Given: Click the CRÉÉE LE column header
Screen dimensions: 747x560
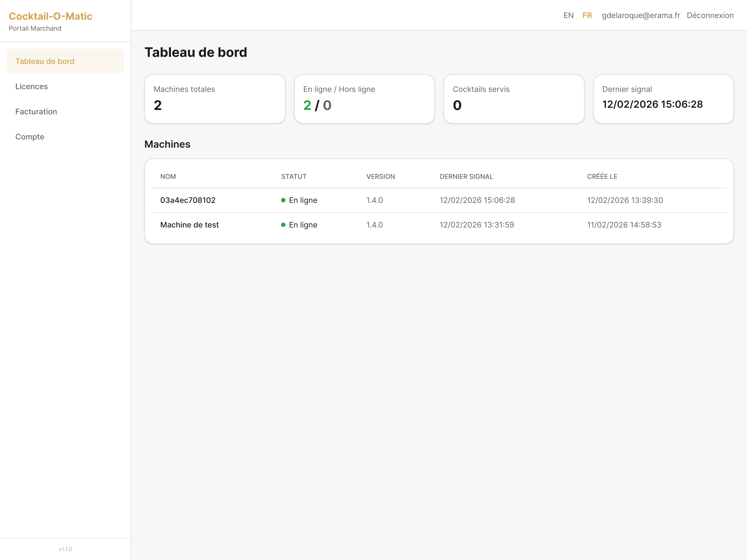Looking at the screenshot, I should [602, 176].
